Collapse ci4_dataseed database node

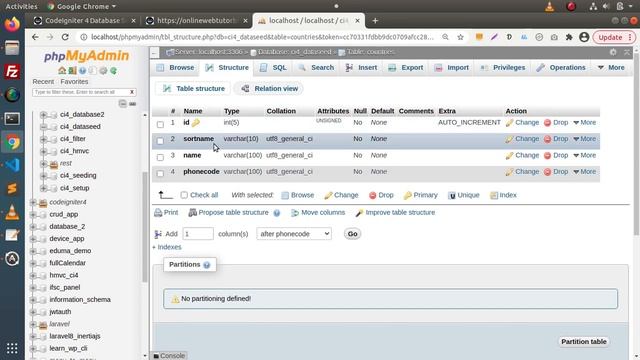click(43, 127)
